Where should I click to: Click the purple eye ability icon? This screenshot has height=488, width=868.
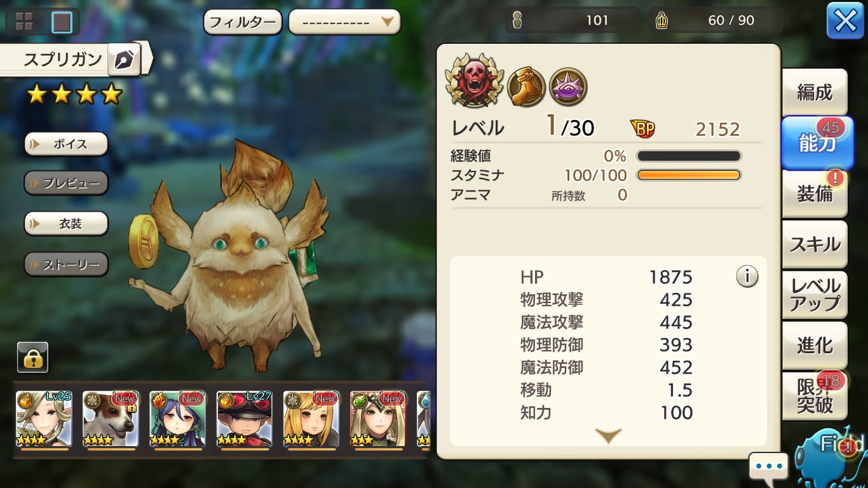[x=568, y=87]
